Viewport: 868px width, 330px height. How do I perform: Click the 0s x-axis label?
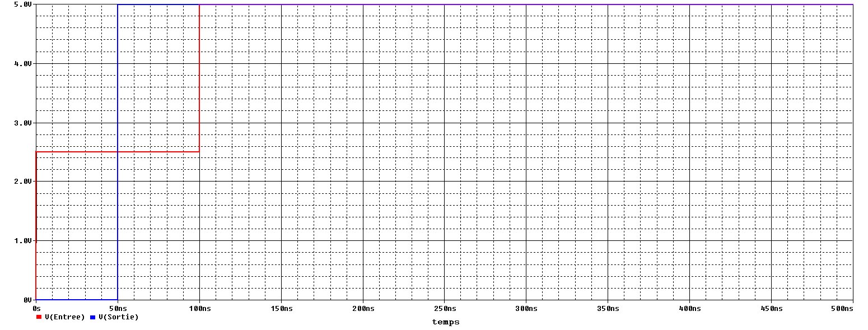tap(37, 309)
